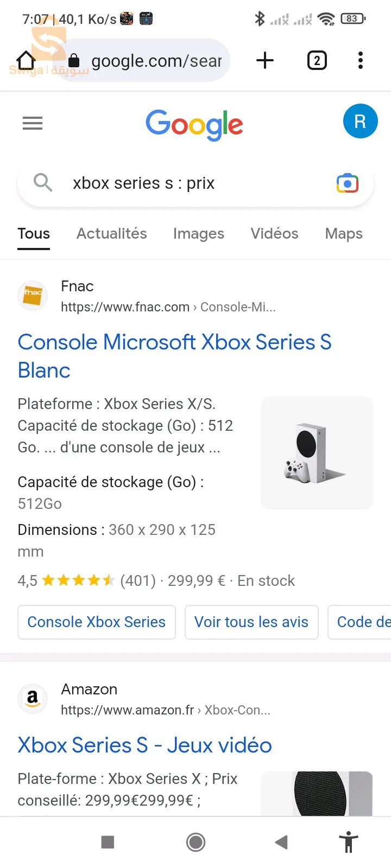Open the browser three-dot menu
Viewport: 391px width, 868px height.
pos(361,60)
